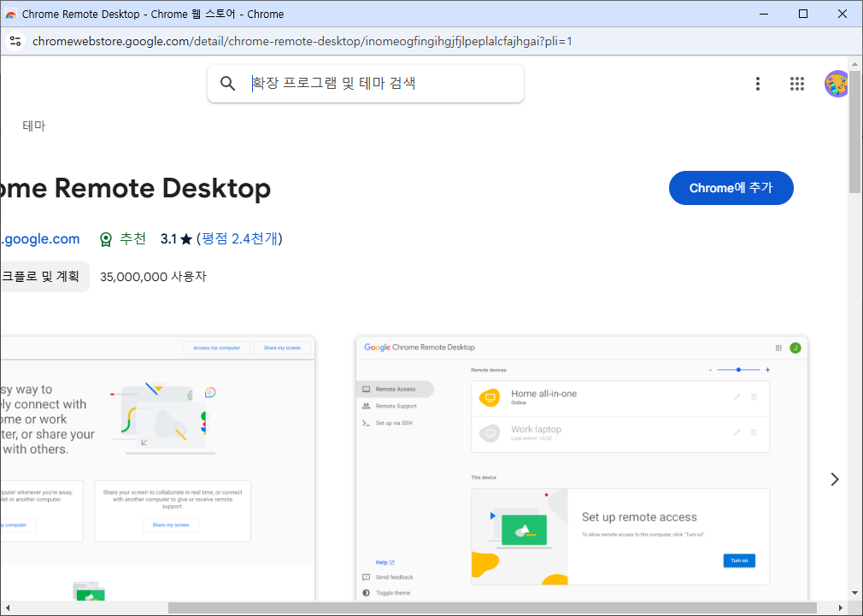Viewport: 863px width, 616px height.
Task: Open the first screenshot thumbnail
Action: pyautogui.click(x=157, y=468)
